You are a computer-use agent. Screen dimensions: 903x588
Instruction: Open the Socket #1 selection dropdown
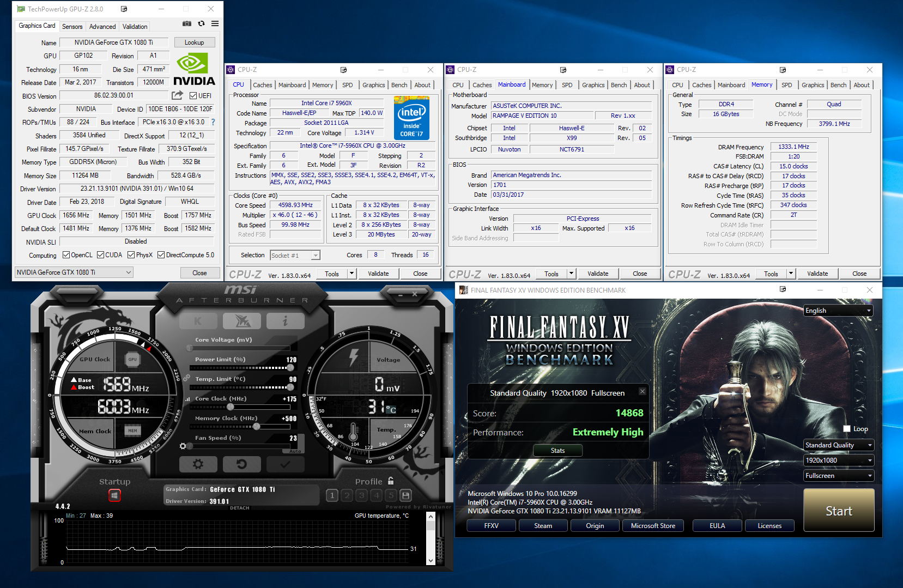tap(295, 255)
